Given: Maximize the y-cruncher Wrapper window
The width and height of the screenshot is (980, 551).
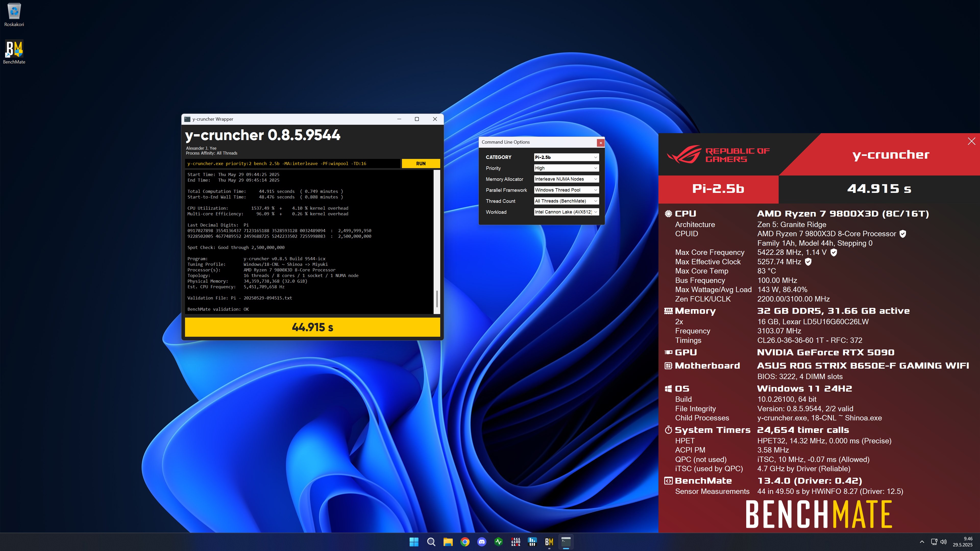Looking at the screenshot, I should [x=416, y=119].
